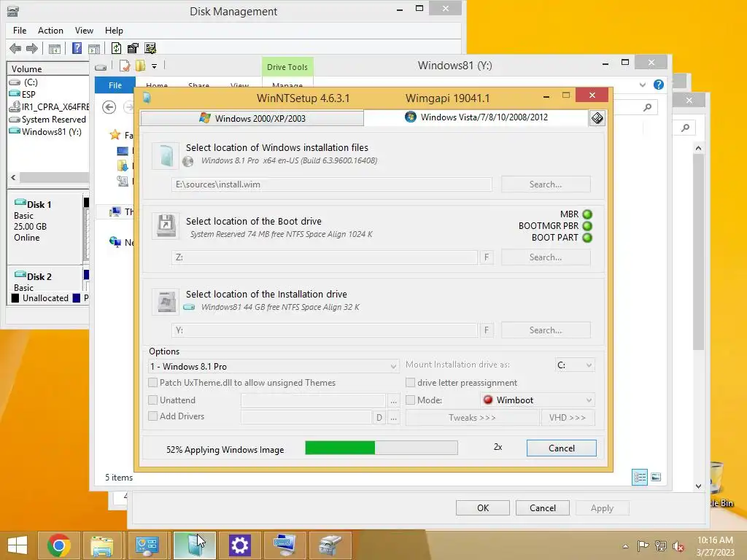This screenshot has width=747, height=560.
Task: Open the View menu in Disk Management
Action: [84, 31]
